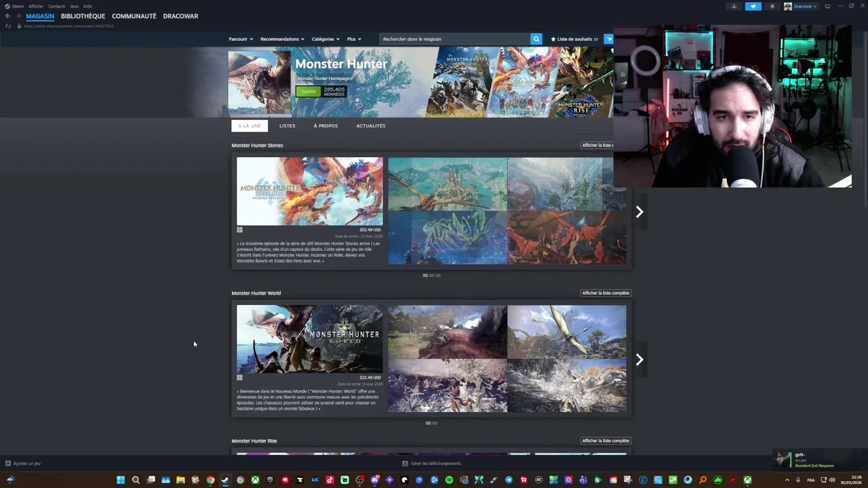Expand the Recommandations dropdown
The image size is (868, 488).
[282, 39]
